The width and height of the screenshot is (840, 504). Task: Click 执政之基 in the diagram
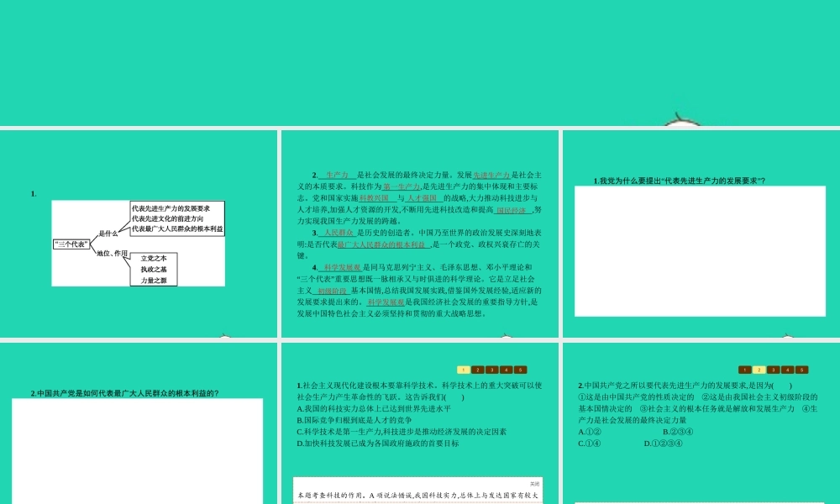click(154, 270)
